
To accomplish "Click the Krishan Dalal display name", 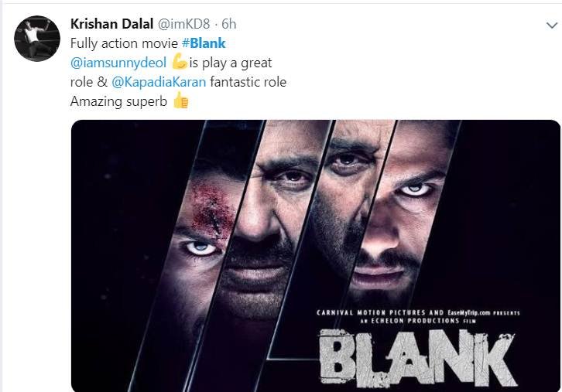I will pos(111,24).
